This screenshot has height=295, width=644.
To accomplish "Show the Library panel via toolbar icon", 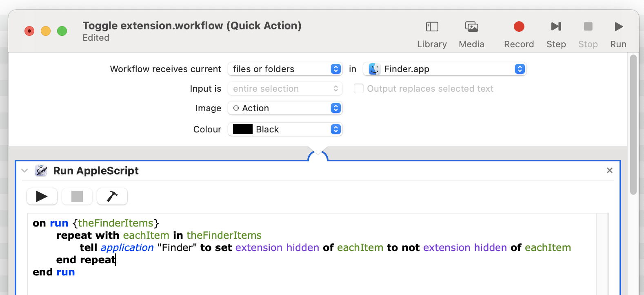I will pos(432,27).
